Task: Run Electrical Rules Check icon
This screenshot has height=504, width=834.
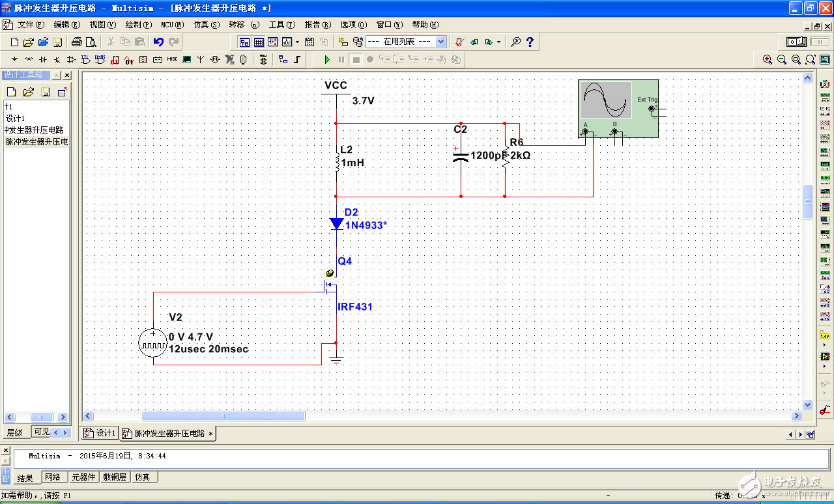Action: coord(459,42)
